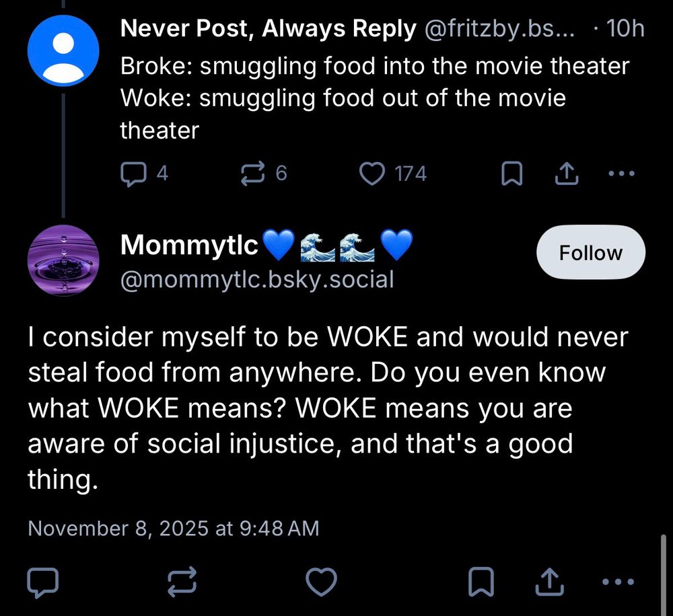
Task: Share the Mommytlc reply post
Action: tap(549, 580)
